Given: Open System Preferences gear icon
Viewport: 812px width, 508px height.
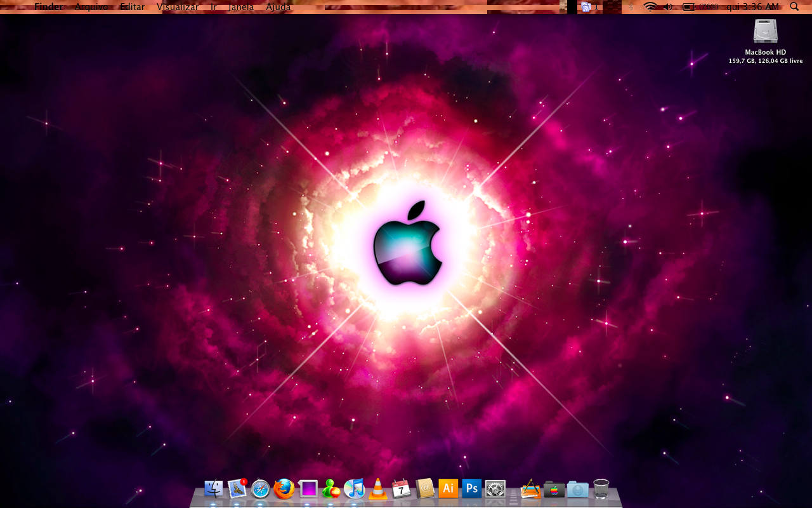Looking at the screenshot, I should point(495,489).
